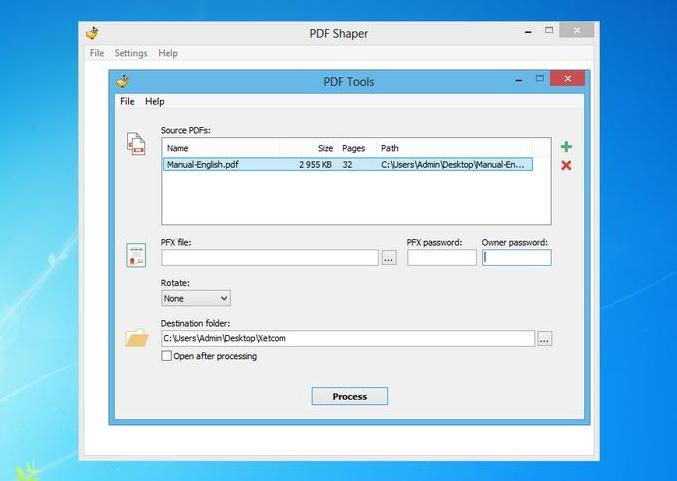Sort by the Size column header

tap(308, 148)
